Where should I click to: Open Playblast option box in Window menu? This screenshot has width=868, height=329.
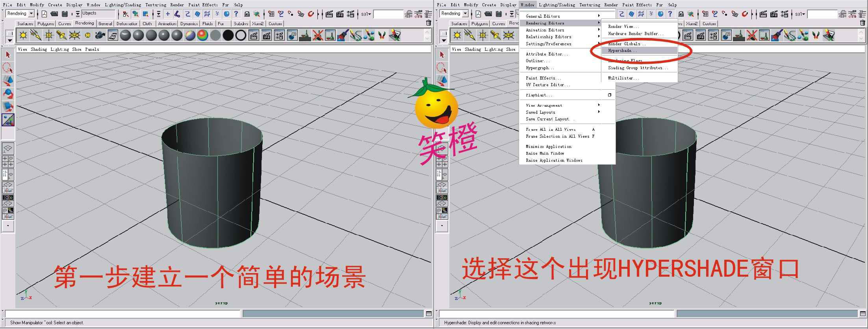609,95
